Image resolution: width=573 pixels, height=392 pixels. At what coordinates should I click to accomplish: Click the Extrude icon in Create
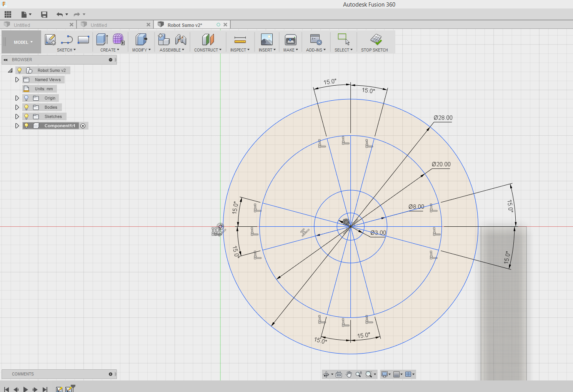point(102,39)
